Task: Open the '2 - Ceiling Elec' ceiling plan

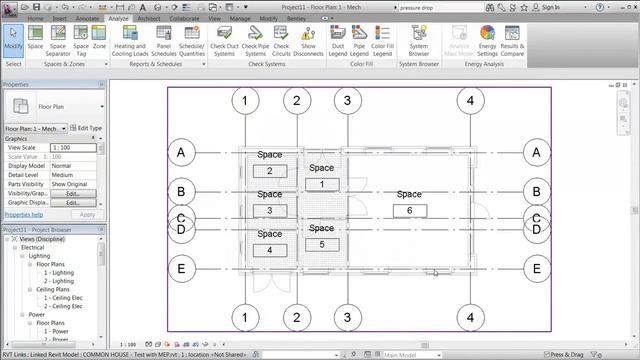Action: click(63, 306)
